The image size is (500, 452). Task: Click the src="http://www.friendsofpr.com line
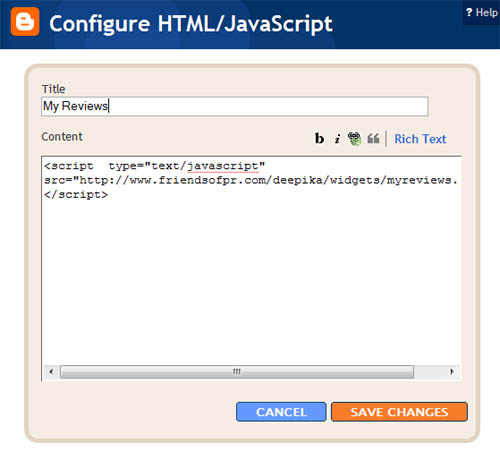[x=251, y=180]
